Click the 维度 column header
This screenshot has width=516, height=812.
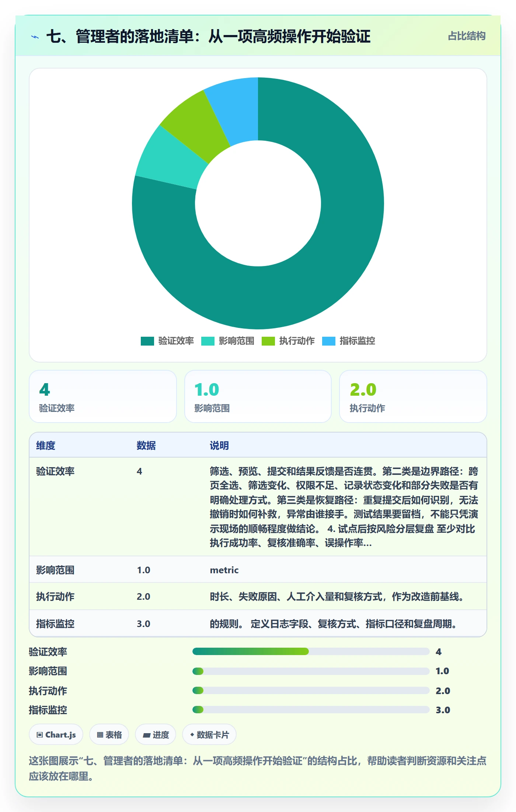point(46,445)
